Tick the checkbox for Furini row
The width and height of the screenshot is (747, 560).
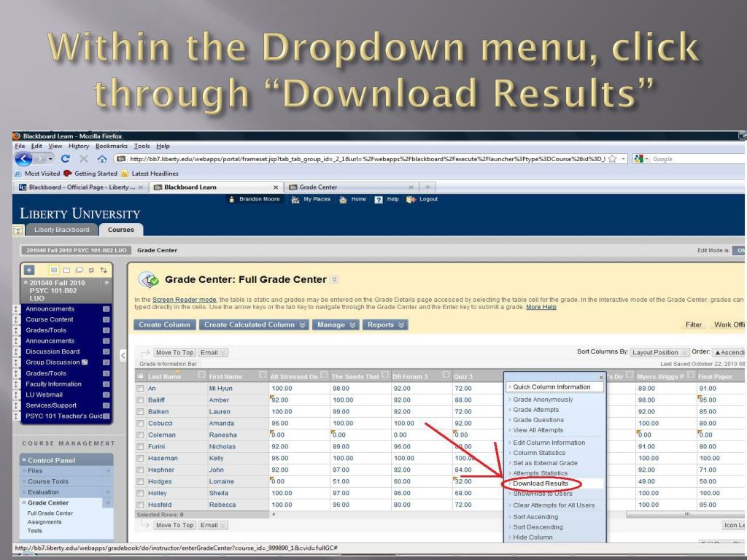click(140, 447)
